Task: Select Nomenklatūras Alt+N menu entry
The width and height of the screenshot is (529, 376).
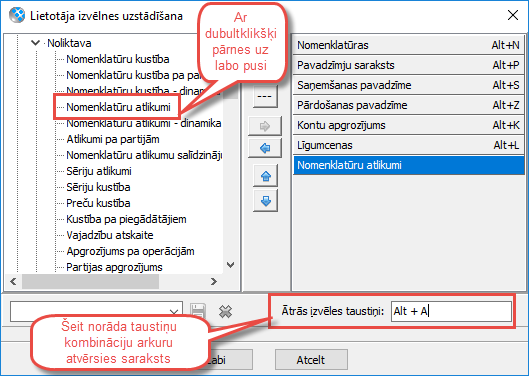Action: point(408,45)
